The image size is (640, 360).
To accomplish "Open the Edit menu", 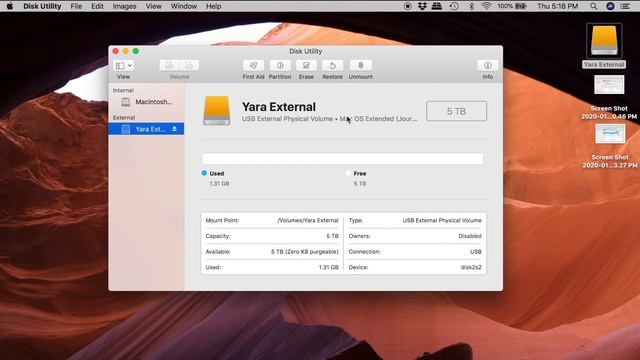I will [x=97, y=6].
